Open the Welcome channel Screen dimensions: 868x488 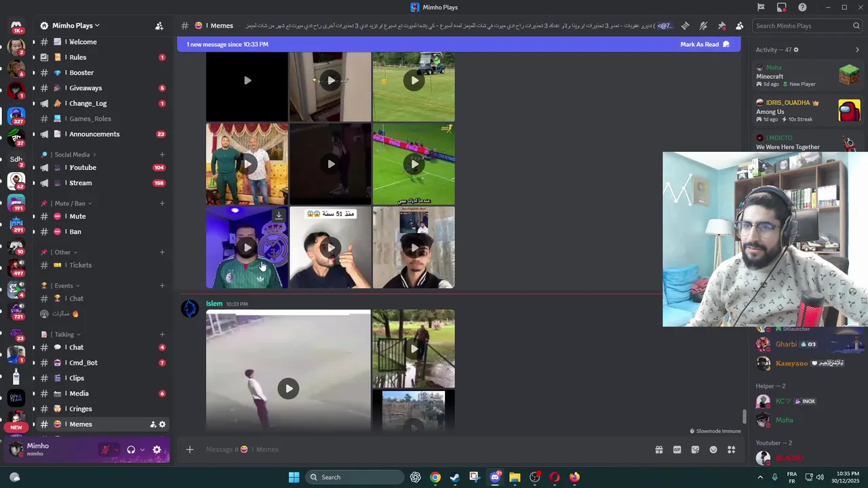(102, 42)
